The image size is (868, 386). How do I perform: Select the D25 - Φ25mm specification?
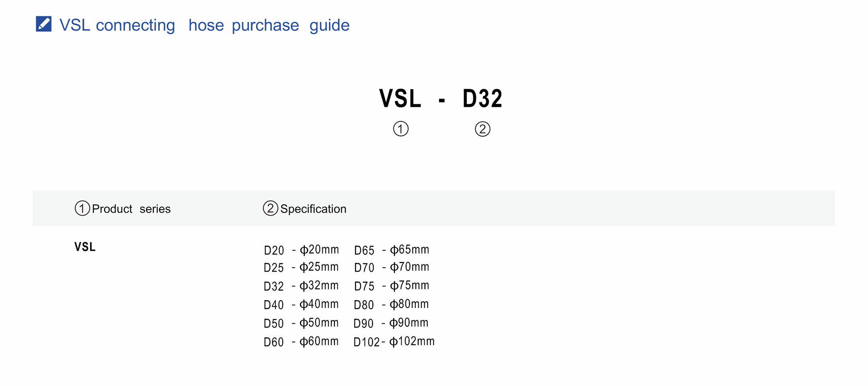pyautogui.click(x=301, y=268)
